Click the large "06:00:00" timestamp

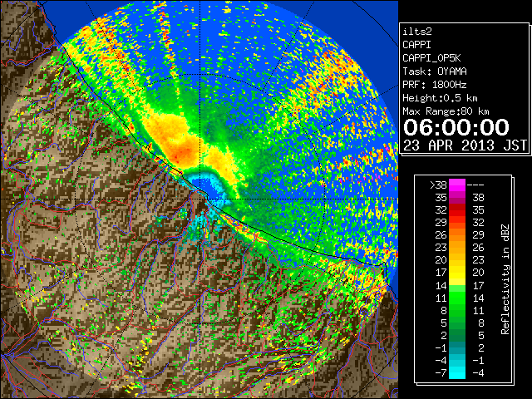tap(456, 127)
